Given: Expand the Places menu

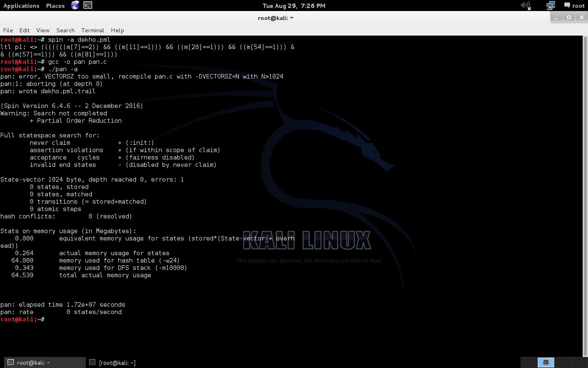Looking at the screenshot, I should pos(55,6).
